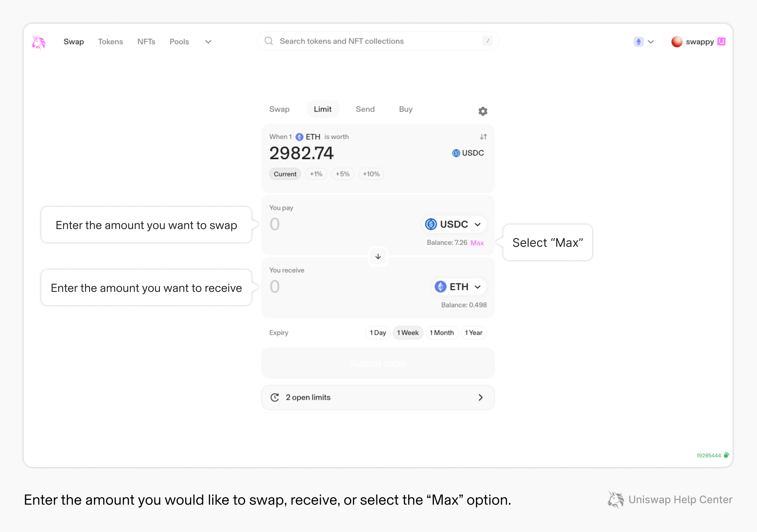Focus the Search tokens and NFT collections field
This screenshot has width=757, height=532.
click(x=378, y=41)
